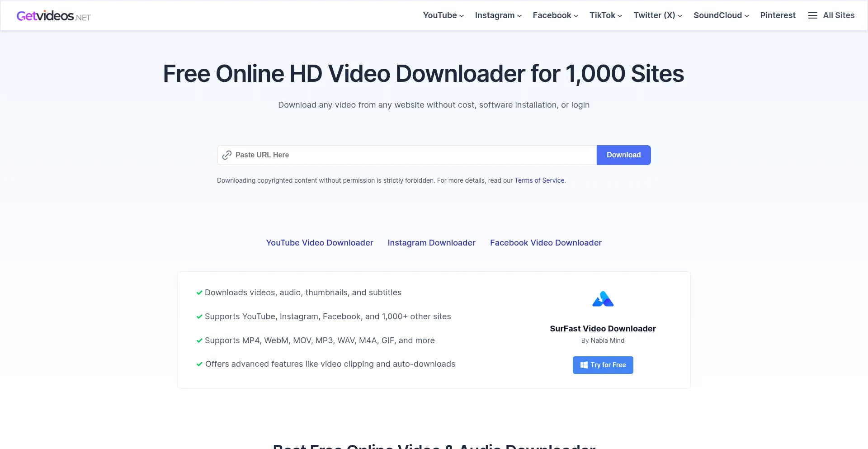This screenshot has width=868, height=449.
Task: Open the All Sites hamburger menu icon
Action: tap(812, 15)
